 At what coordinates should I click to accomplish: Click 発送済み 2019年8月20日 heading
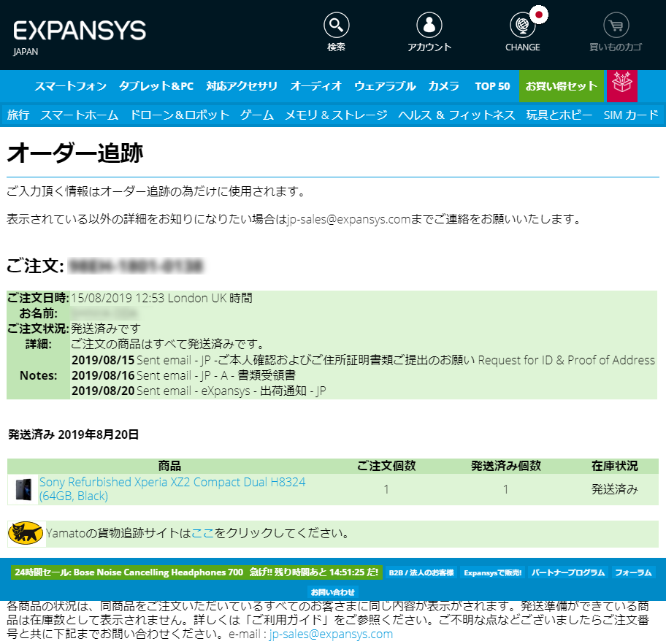click(x=74, y=434)
